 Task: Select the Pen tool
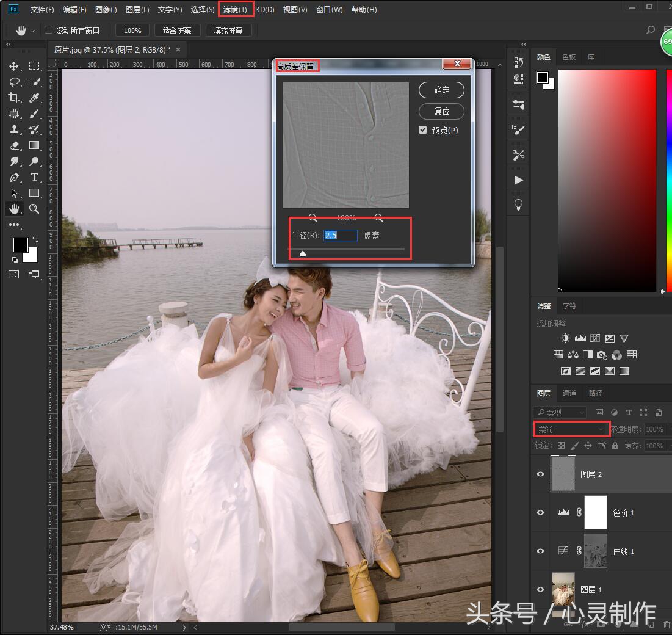14,177
